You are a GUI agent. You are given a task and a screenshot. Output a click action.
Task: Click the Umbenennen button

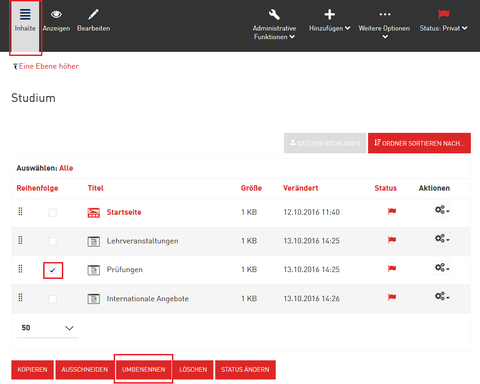[x=143, y=370]
